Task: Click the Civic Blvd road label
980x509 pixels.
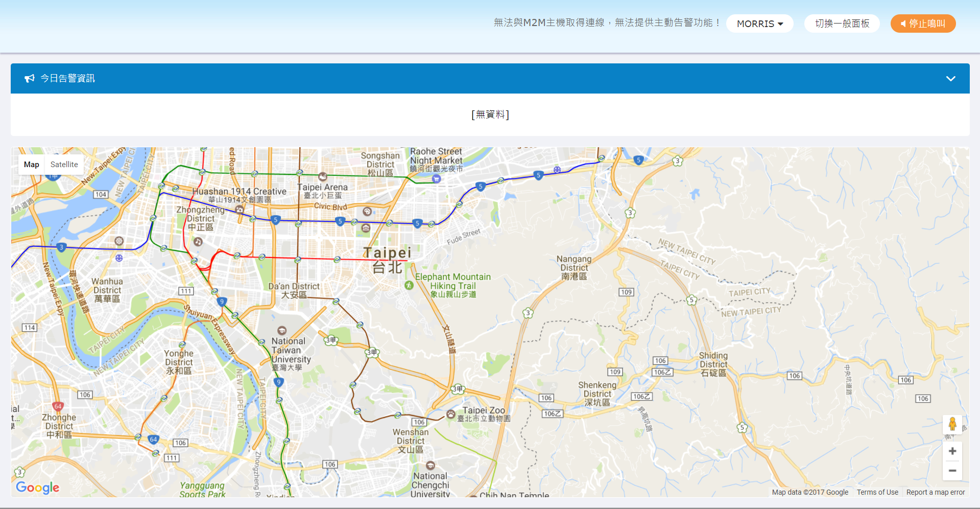Action: [330, 206]
